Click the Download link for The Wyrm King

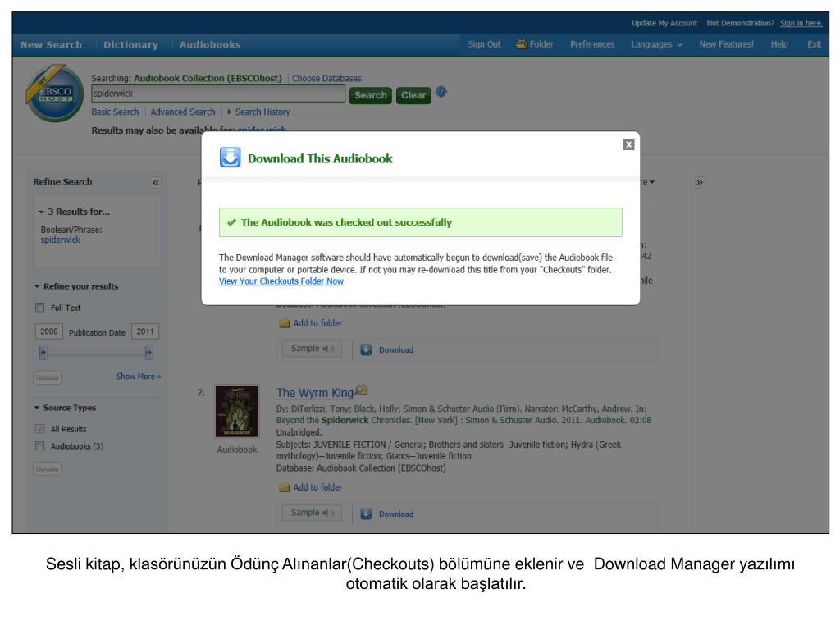396,514
